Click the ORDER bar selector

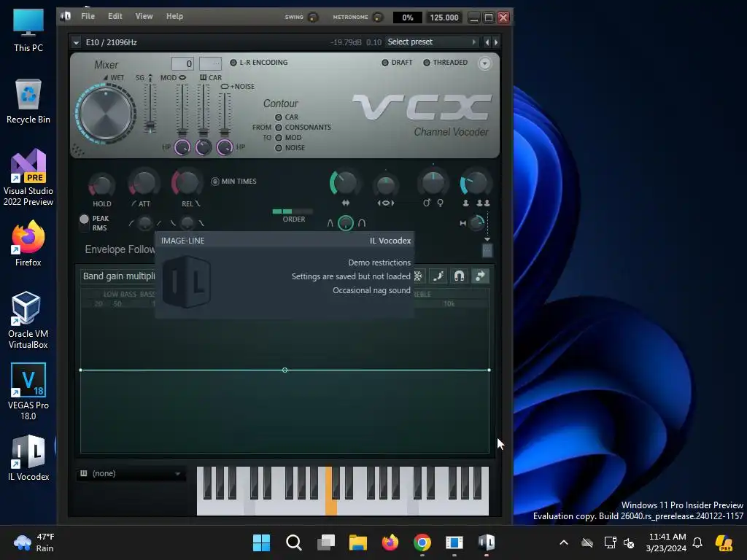[x=293, y=211]
